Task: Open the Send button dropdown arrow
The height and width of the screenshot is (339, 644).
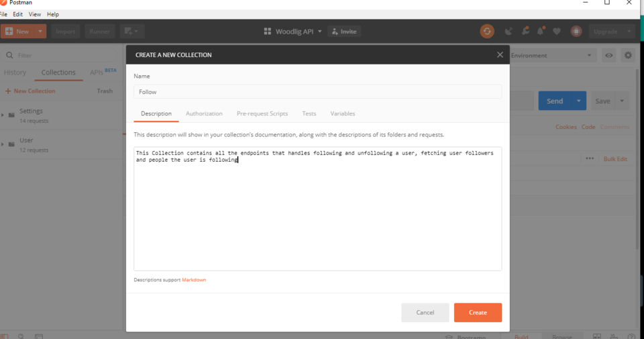Action: click(579, 101)
